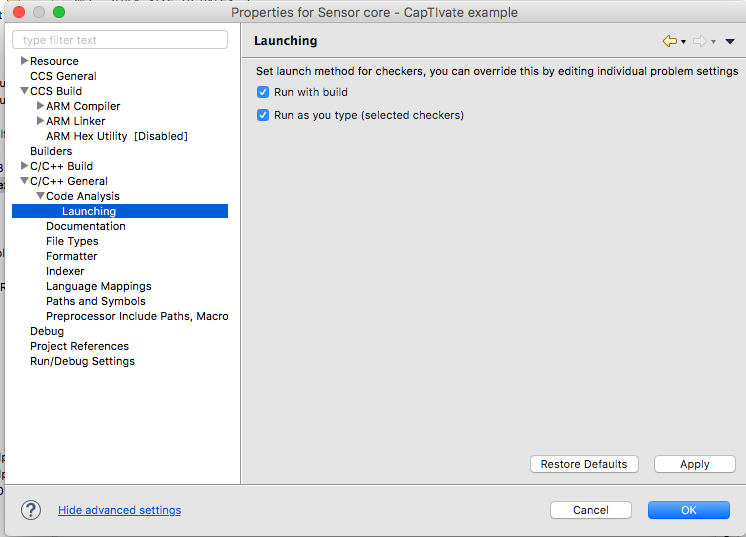Confirm the dialog with OK
The width and height of the screenshot is (746, 537).
point(688,510)
